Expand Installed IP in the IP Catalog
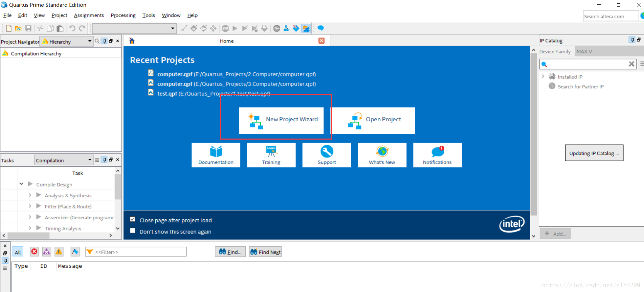Viewport: 644px width, 292px height. pyautogui.click(x=543, y=76)
